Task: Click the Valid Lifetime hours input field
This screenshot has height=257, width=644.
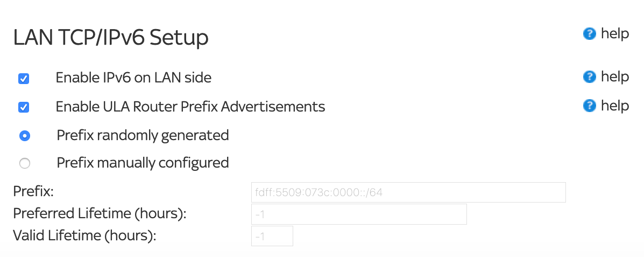Action: (272, 236)
